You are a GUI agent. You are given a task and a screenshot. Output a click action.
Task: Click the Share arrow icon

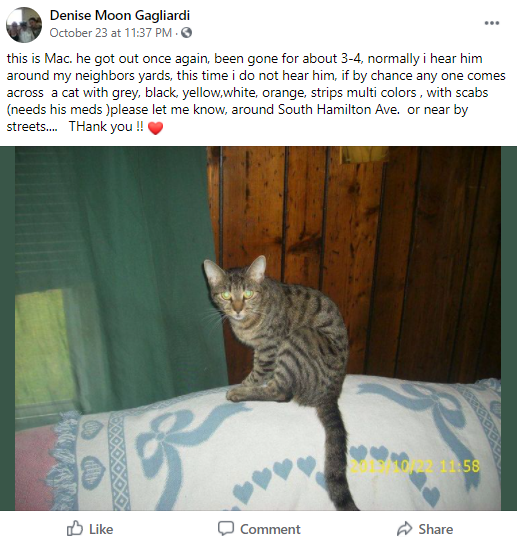point(404,529)
